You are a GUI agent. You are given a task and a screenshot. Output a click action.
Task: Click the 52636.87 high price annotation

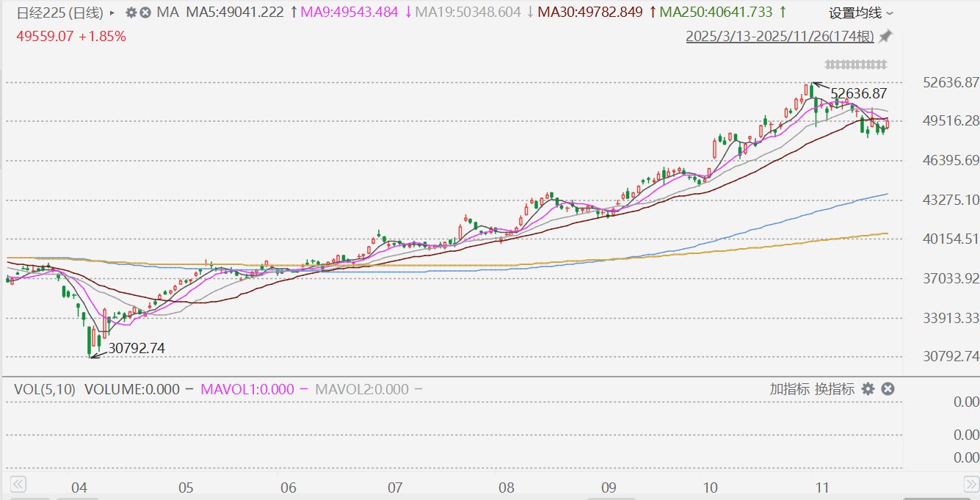pos(858,93)
